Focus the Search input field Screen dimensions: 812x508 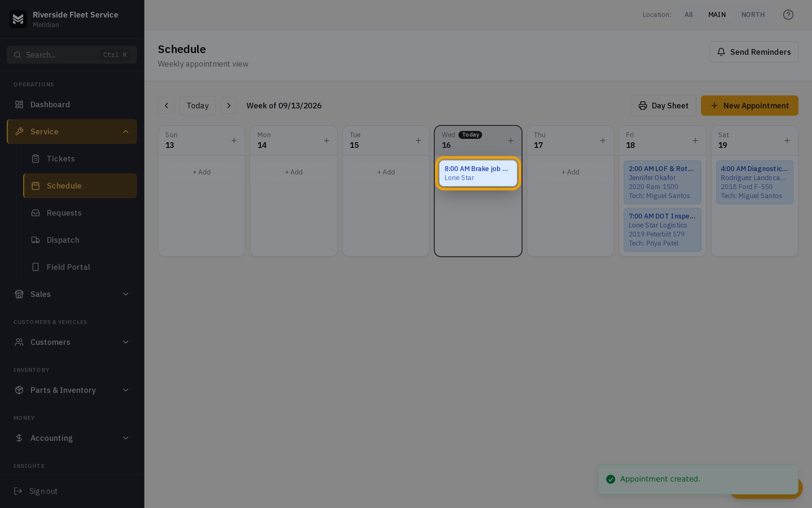72,55
